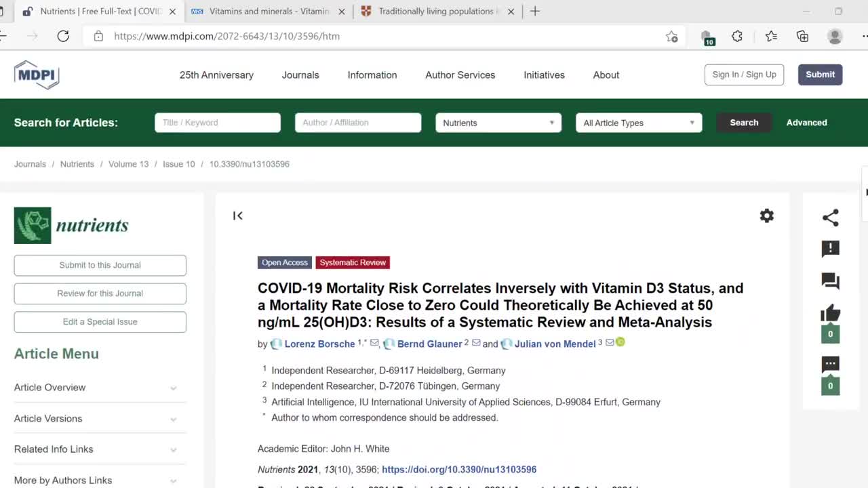This screenshot has height=488, width=868.
Task: Close the Nutrients Free Full-Text tab
Action: [x=172, y=12]
